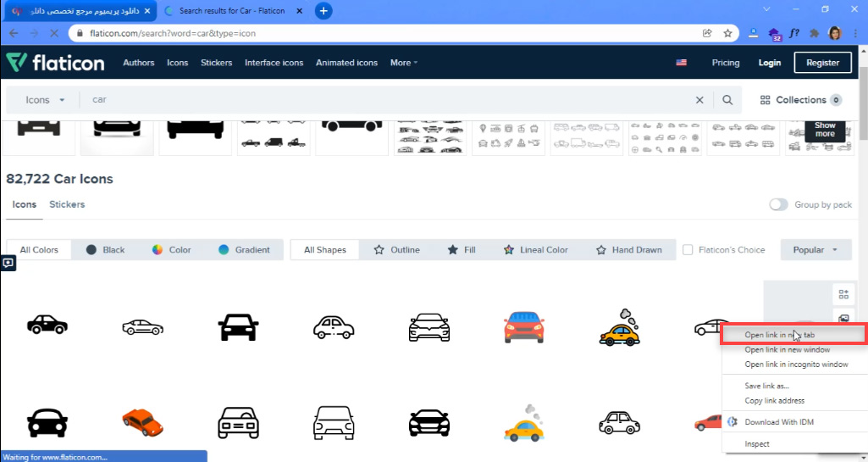
Task: Open the Chrome three-dot menu
Action: click(856, 33)
